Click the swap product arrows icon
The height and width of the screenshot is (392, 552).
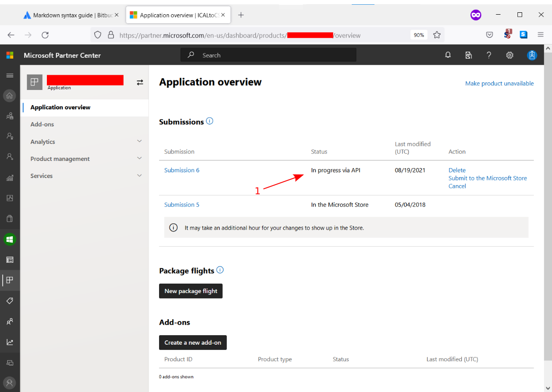click(140, 82)
